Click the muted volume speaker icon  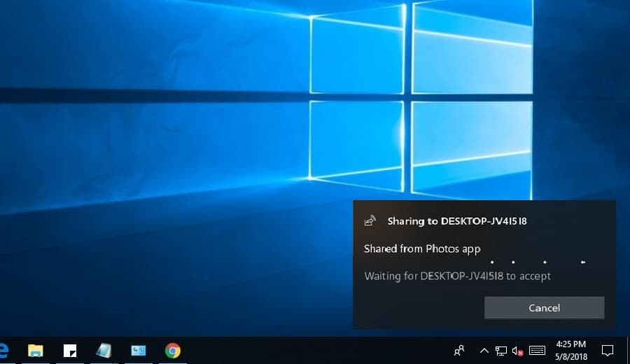click(x=517, y=351)
